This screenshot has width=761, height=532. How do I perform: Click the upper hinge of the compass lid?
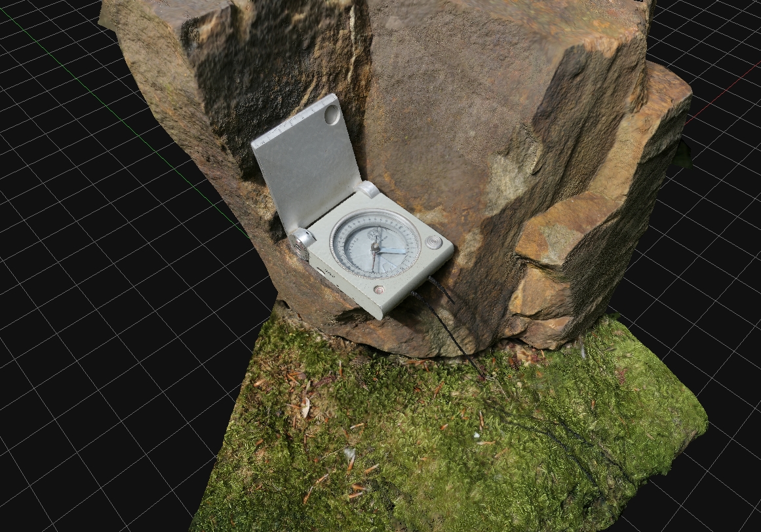[x=368, y=190]
